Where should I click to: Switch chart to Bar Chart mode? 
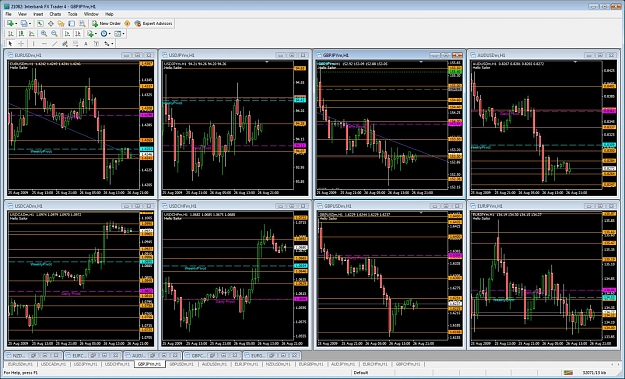click(x=11, y=33)
